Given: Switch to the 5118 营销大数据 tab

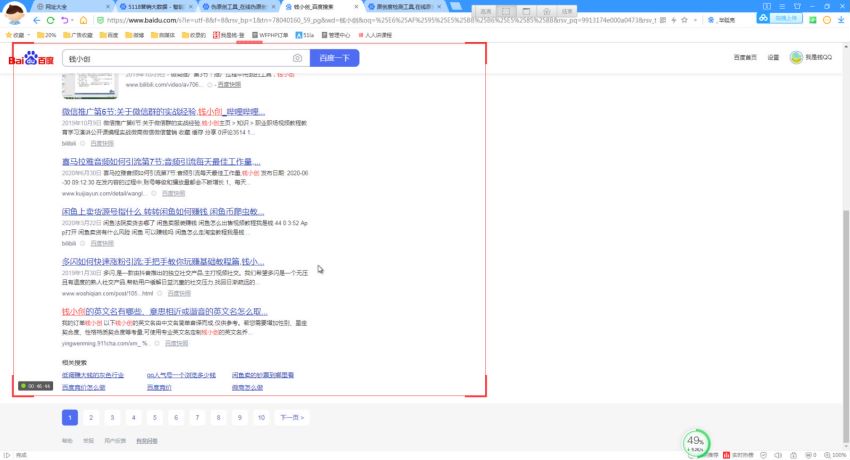Looking at the screenshot, I should coord(154,7).
